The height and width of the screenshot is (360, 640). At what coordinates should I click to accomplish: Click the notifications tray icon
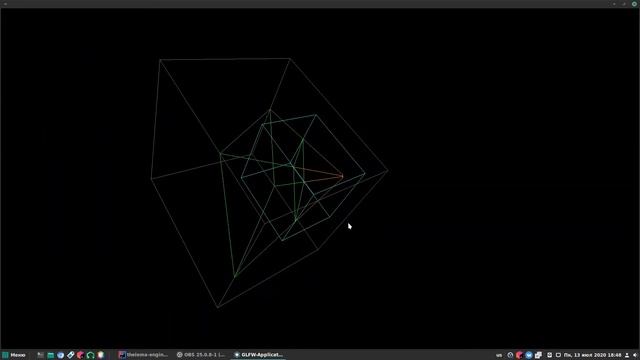pos(558,355)
